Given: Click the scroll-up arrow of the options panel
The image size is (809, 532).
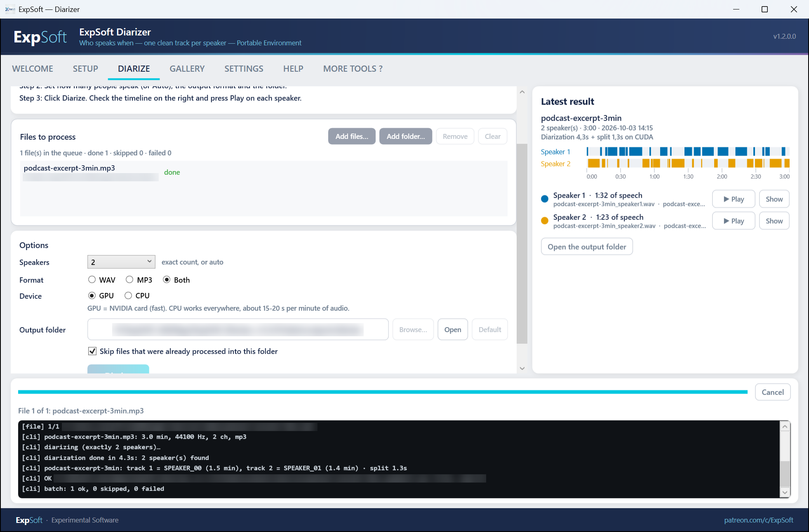Looking at the screenshot, I should 522,92.
